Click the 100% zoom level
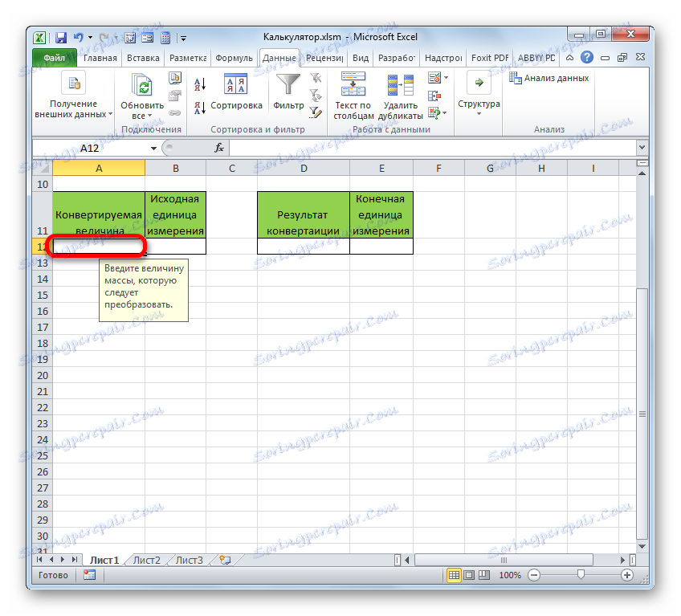 click(509, 575)
